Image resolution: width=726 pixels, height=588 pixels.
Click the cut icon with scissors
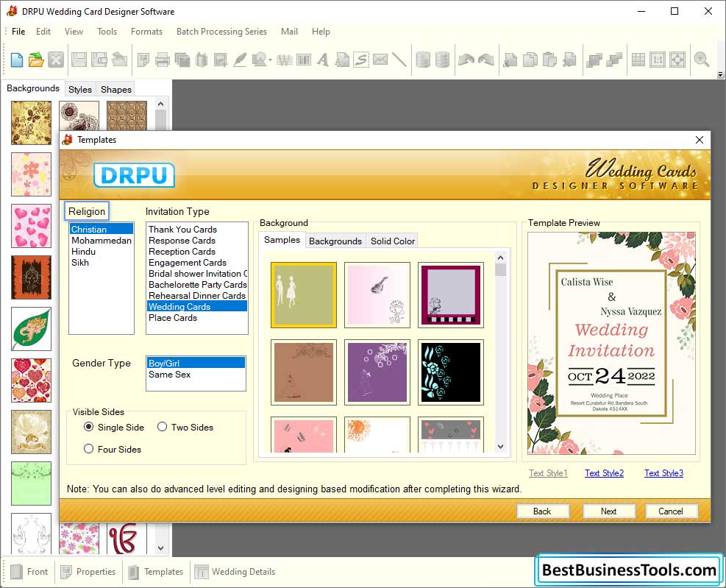coord(510,60)
